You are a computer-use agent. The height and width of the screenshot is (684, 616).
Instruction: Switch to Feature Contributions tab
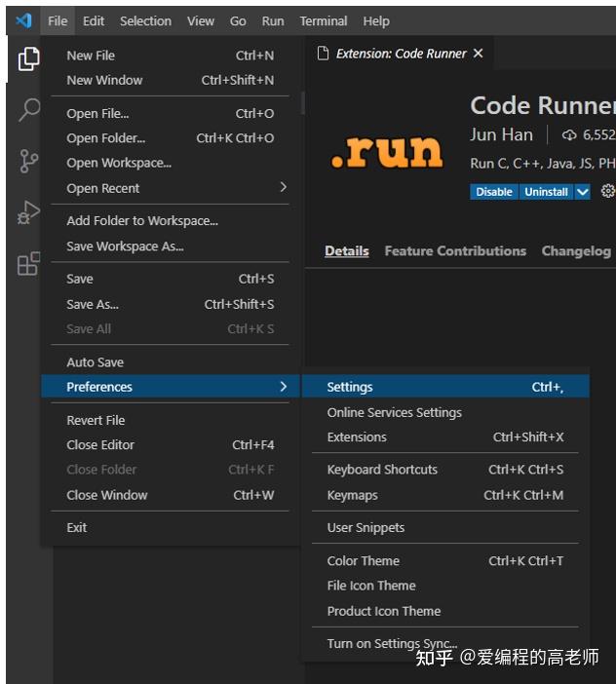[455, 250]
